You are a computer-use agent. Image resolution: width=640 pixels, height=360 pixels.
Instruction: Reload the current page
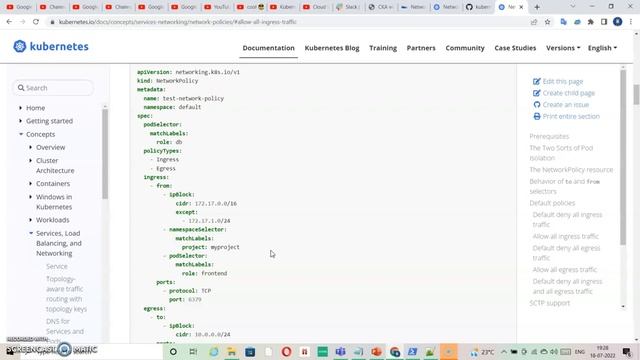36,22
